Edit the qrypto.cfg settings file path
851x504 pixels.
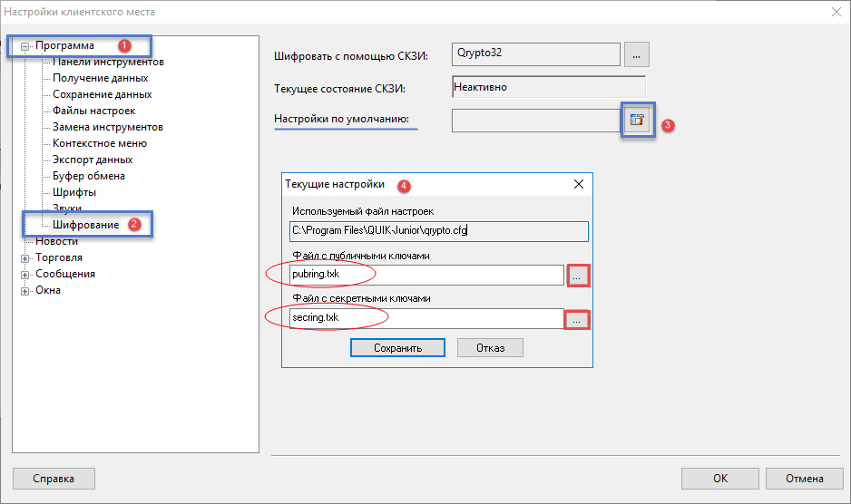(439, 231)
